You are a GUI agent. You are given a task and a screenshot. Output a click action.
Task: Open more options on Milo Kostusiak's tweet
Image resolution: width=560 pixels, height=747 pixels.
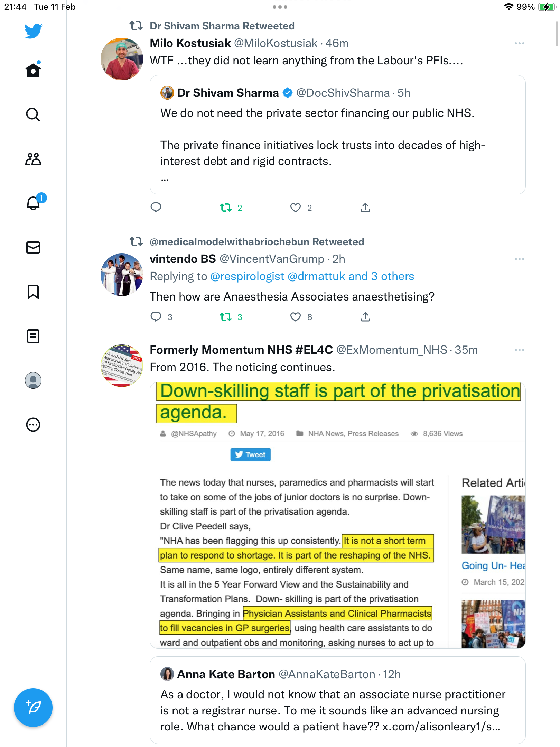(x=520, y=43)
